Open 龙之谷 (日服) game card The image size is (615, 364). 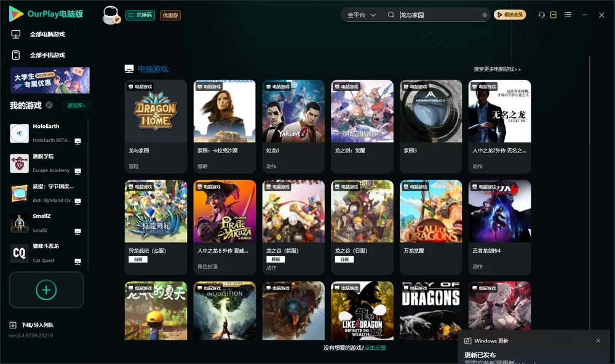click(x=362, y=227)
